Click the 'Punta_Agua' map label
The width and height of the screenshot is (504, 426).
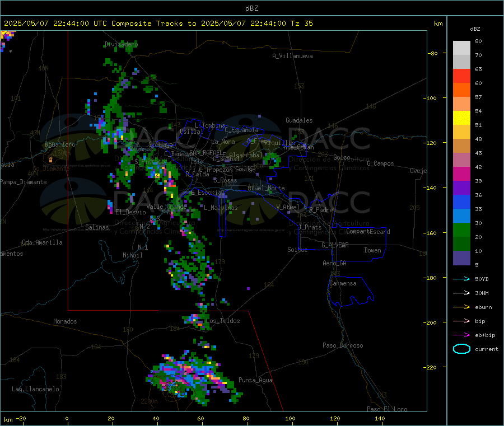(x=255, y=380)
